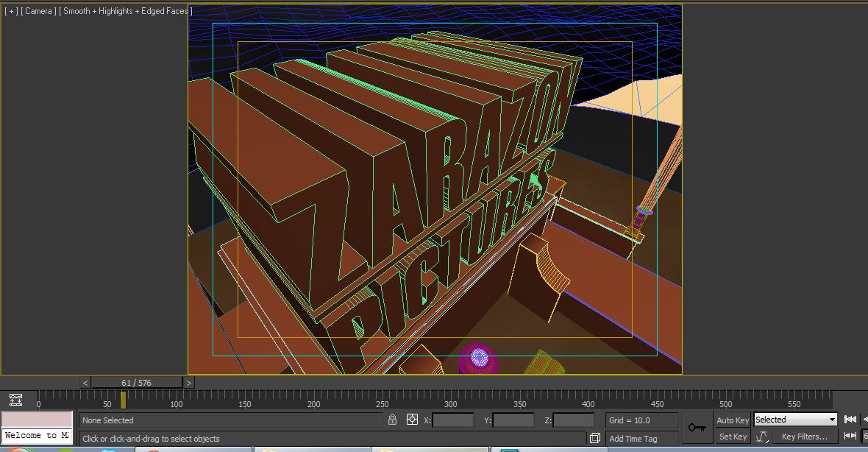This screenshot has height=452, width=868.
Task: Open the viewport [+] menu
Action: (11, 11)
